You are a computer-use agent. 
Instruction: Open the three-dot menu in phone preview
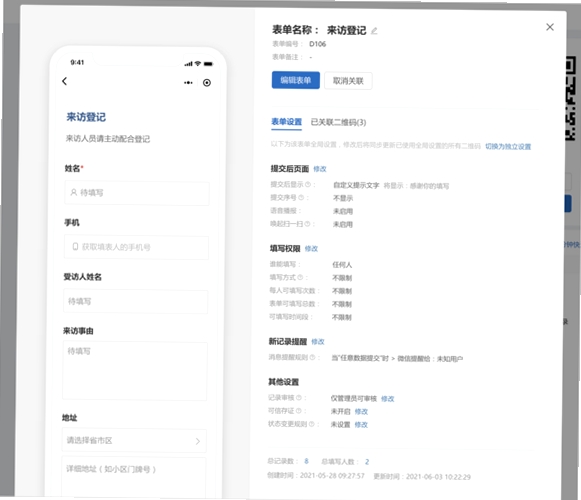[x=188, y=83]
